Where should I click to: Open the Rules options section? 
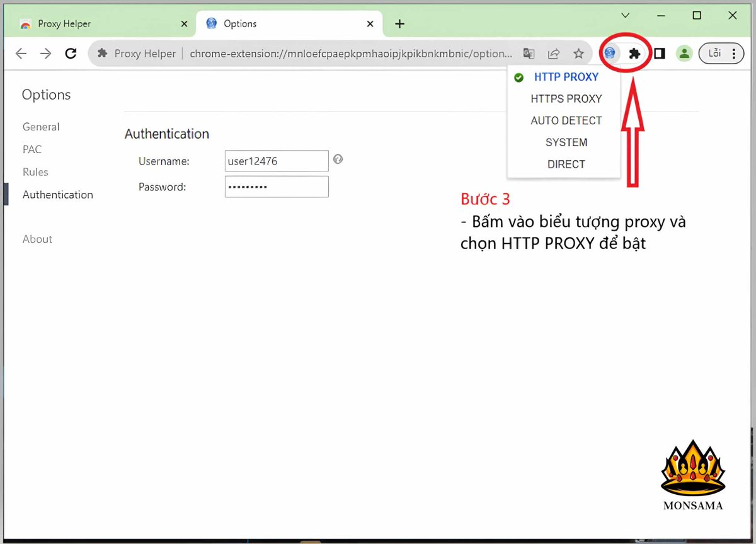(x=35, y=172)
